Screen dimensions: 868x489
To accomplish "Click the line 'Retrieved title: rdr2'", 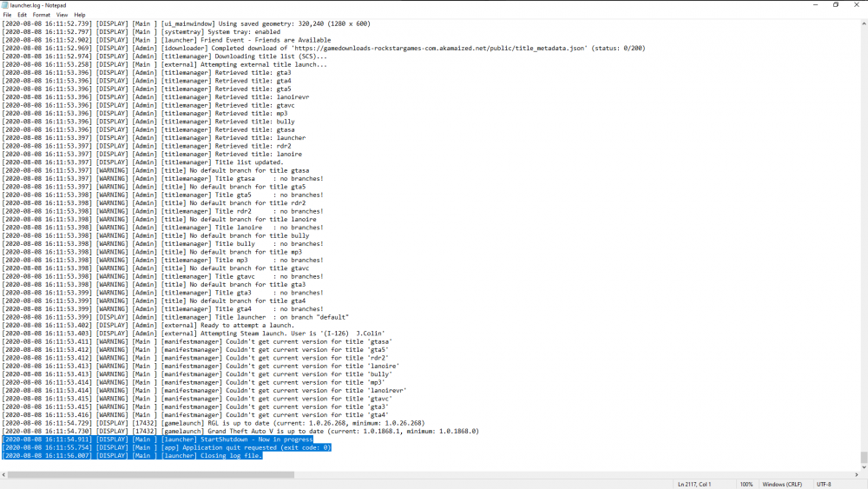I will tap(147, 146).
